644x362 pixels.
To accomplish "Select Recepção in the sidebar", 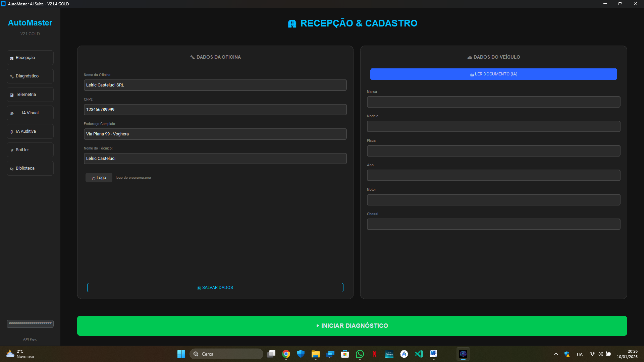I will pyautogui.click(x=30, y=57).
